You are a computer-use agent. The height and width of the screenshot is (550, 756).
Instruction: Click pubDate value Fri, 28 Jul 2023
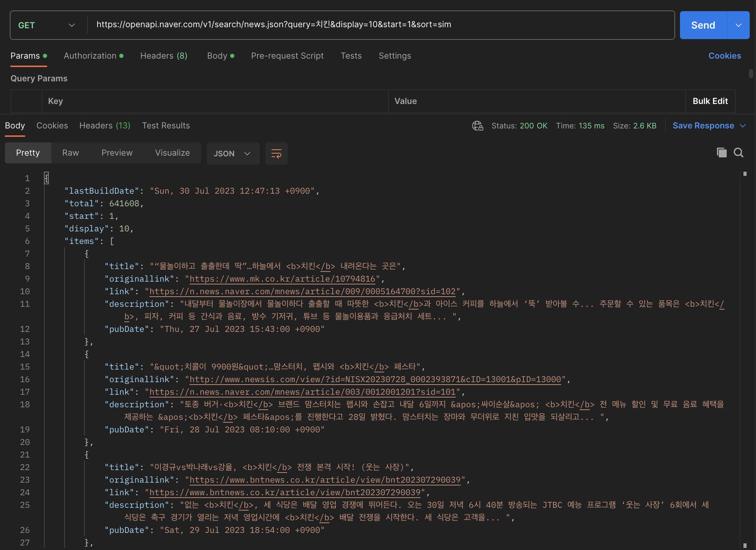(242, 430)
